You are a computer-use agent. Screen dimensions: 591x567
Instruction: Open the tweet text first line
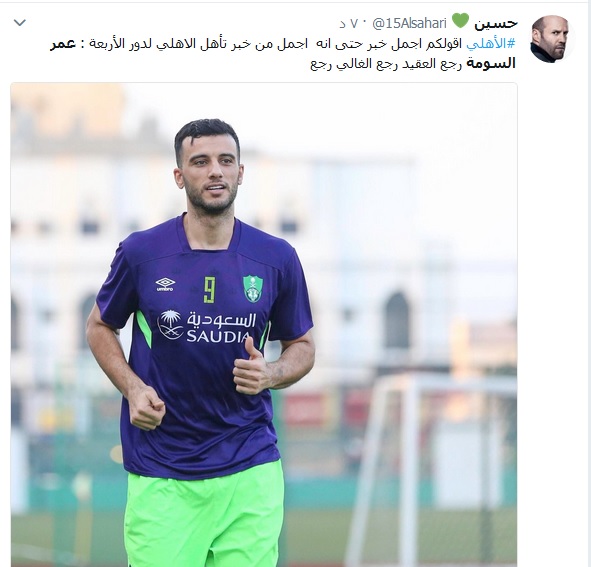283,44
